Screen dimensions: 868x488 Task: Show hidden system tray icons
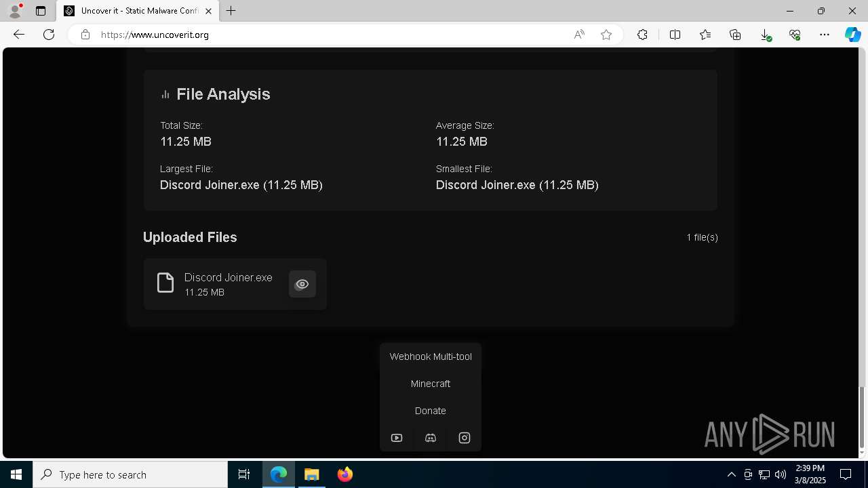[731, 474]
